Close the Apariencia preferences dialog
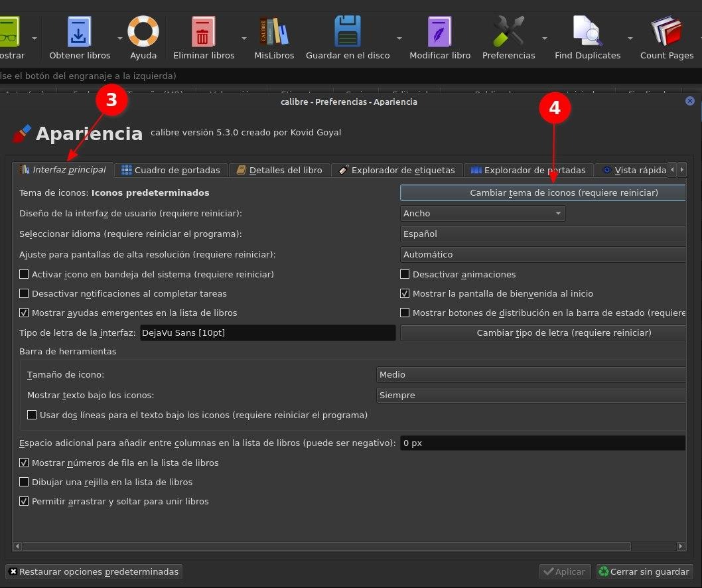Viewport: 702px width, 588px height. point(690,102)
